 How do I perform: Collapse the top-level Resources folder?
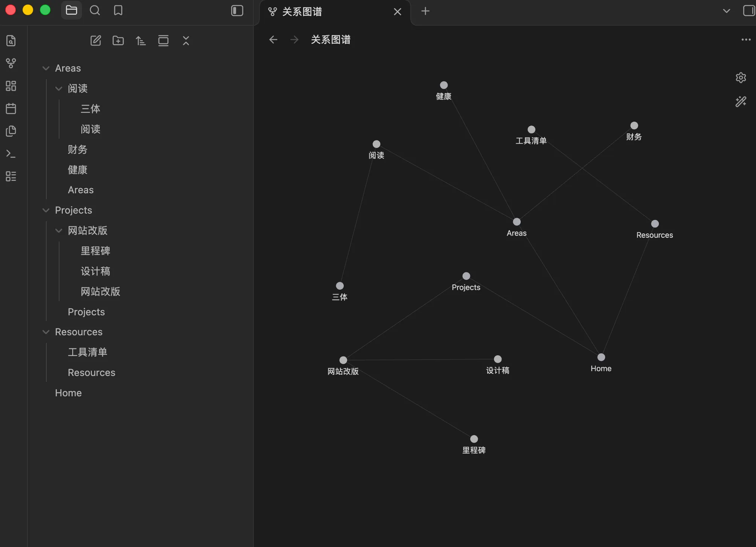pos(46,332)
